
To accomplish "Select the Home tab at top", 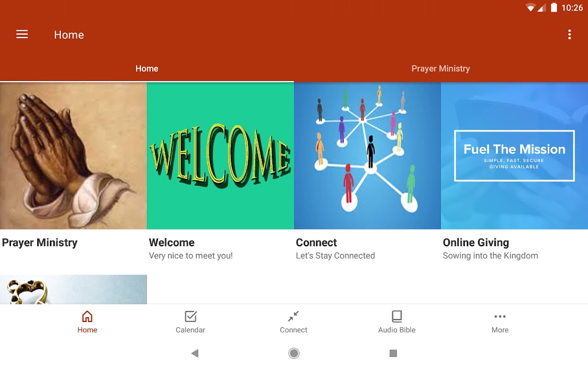I will point(147,69).
